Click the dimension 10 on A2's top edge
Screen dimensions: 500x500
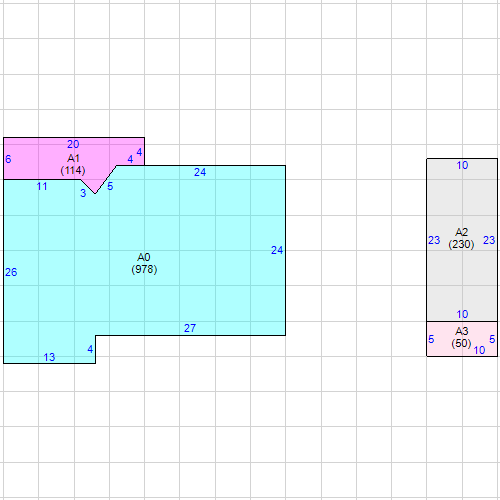pyautogui.click(x=462, y=165)
